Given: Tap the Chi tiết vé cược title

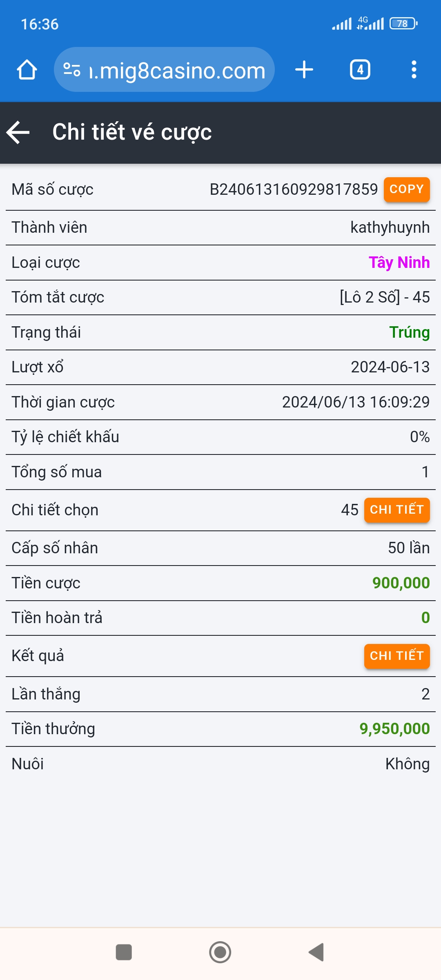Looking at the screenshot, I should pyautogui.click(x=132, y=132).
